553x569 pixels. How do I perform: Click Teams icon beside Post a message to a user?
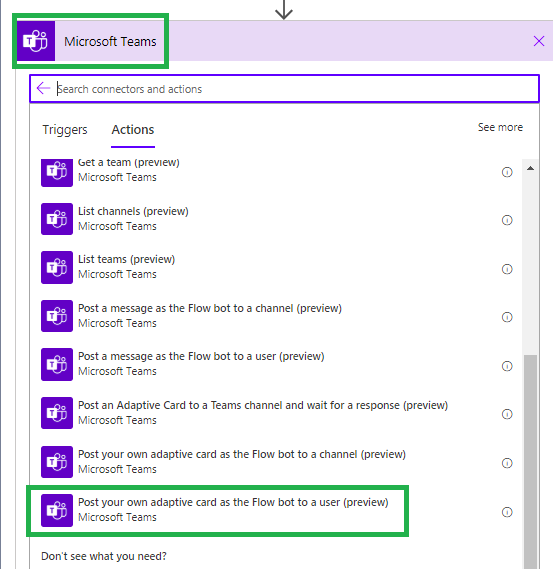click(x=57, y=364)
